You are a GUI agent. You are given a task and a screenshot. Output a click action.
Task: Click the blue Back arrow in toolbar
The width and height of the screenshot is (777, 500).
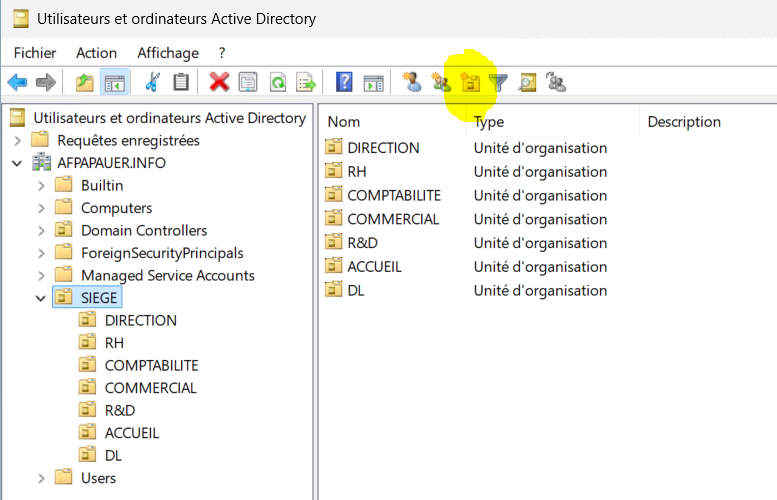17,83
